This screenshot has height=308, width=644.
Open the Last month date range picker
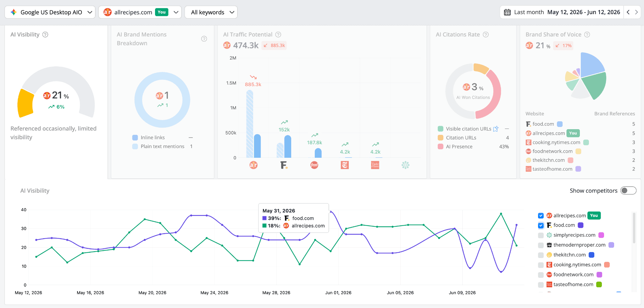(562, 12)
